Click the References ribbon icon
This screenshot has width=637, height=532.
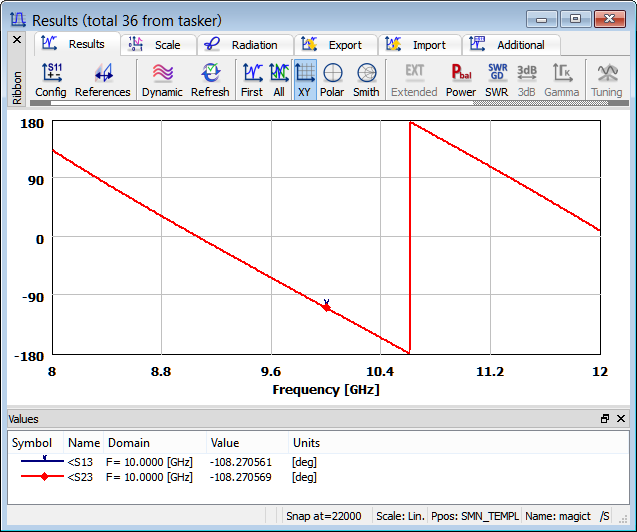point(103,80)
